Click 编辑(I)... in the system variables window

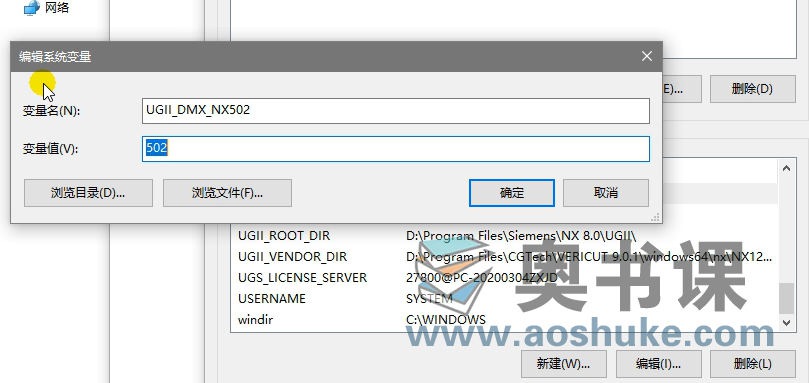pyautogui.click(x=658, y=364)
